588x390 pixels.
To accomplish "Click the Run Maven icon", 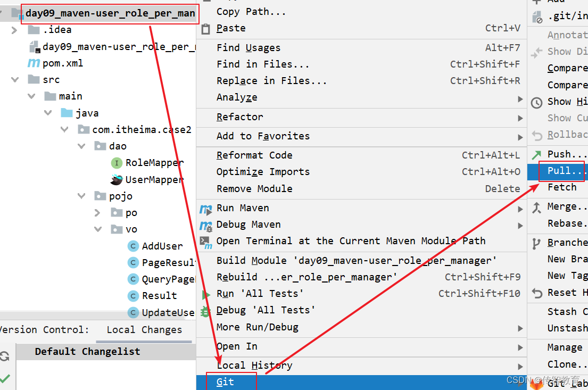I will coord(205,209).
